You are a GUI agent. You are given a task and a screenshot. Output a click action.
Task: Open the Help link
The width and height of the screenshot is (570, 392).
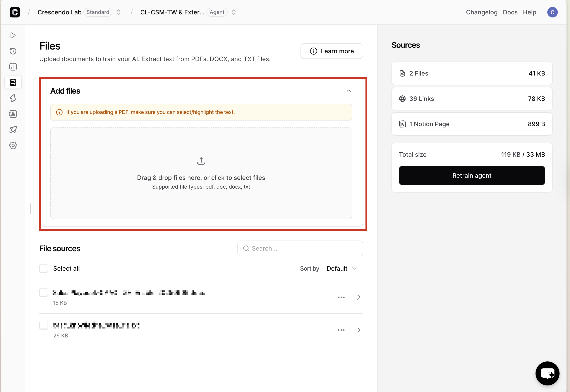[529, 12]
